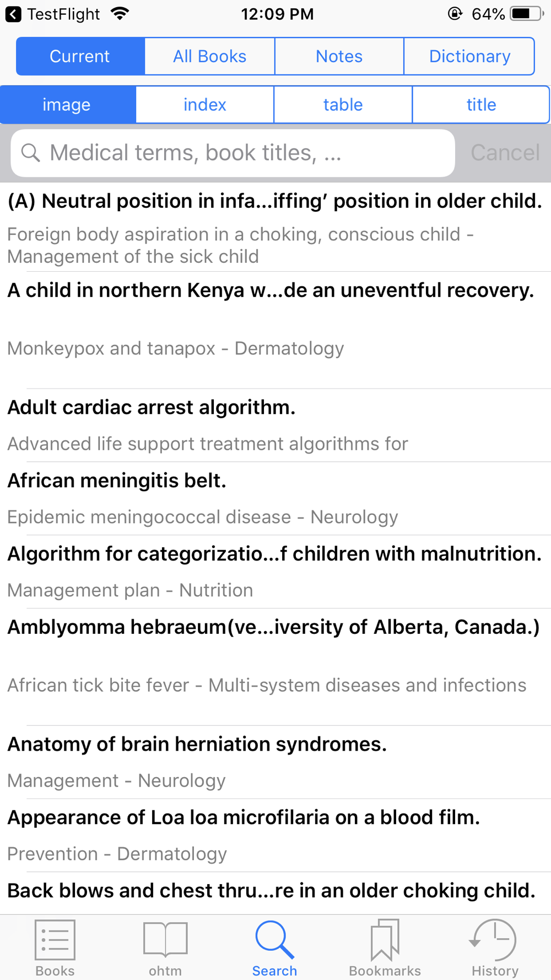This screenshot has width=551, height=980.
Task: Open African meningitis belt result
Action: click(x=275, y=499)
